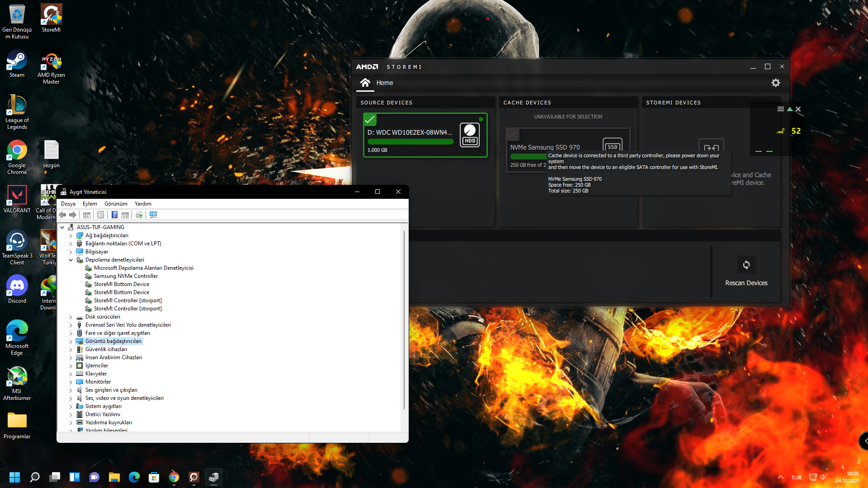The width and height of the screenshot is (868, 488).
Task: Open the Properties toolbar icon in Aygıt Yöneticisi
Action: click(x=100, y=215)
